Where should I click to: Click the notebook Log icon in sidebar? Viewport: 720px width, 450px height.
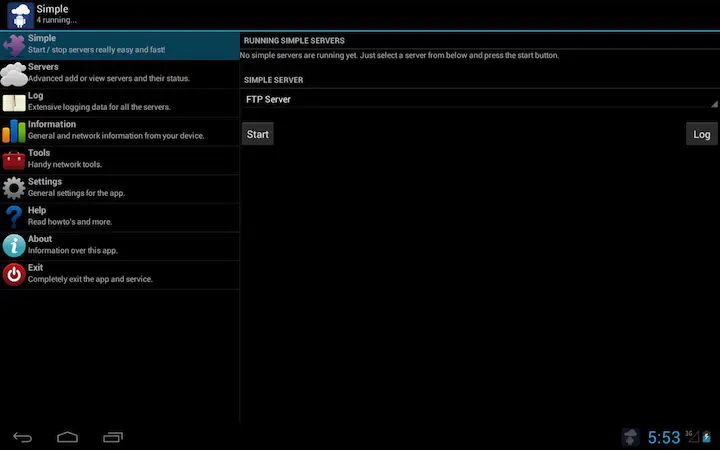coord(14,102)
